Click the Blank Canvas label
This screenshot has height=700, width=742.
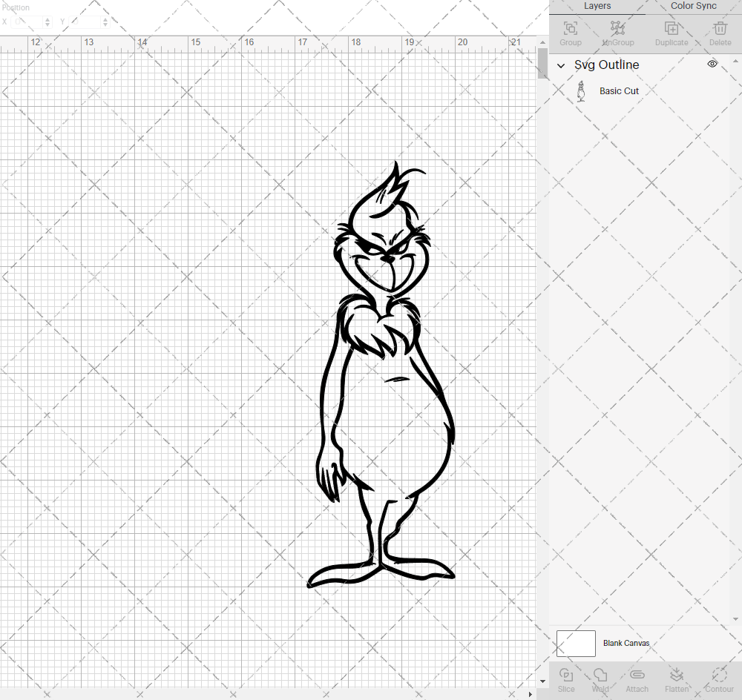[x=626, y=643]
